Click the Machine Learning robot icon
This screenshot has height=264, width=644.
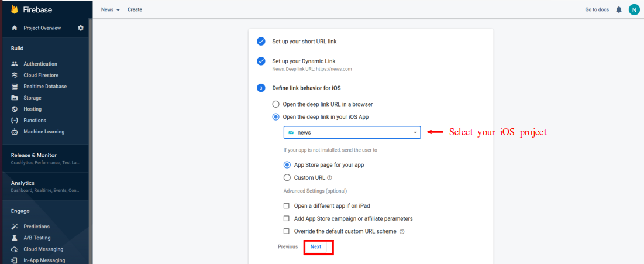(x=15, y=132)
